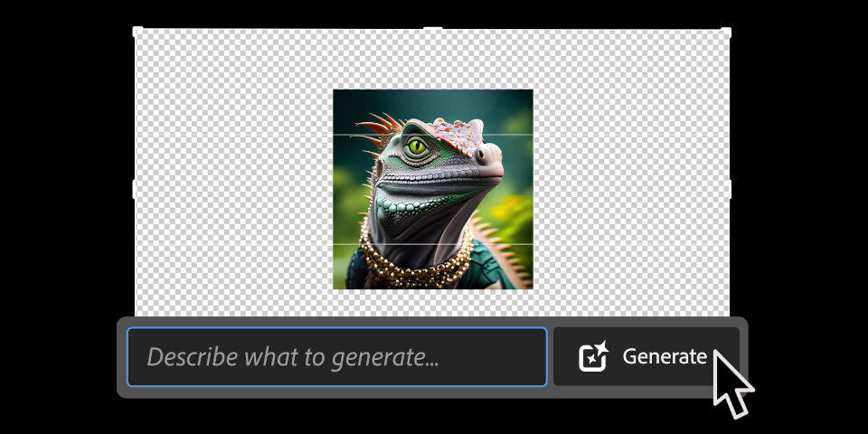868x434 pixels.
Task: Select the top-center transform handle
Action: pyautogui.click(x=433, y=31)
